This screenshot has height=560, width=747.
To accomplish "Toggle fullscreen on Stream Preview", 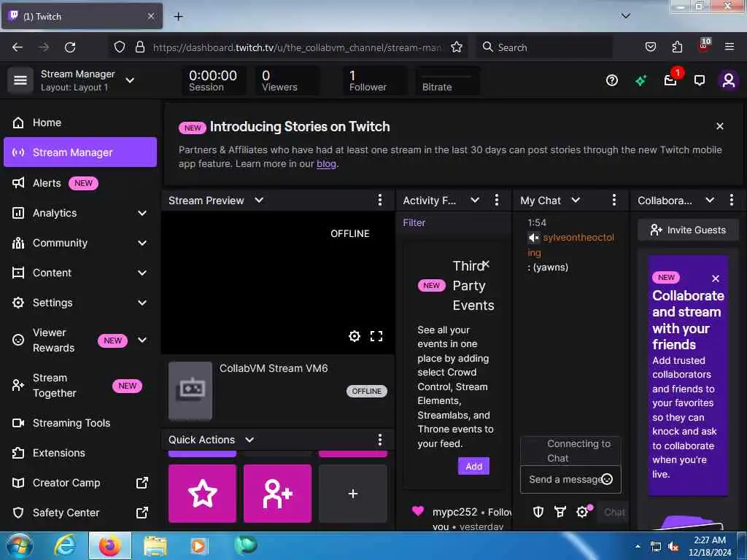I will click(x=376, y=336).
